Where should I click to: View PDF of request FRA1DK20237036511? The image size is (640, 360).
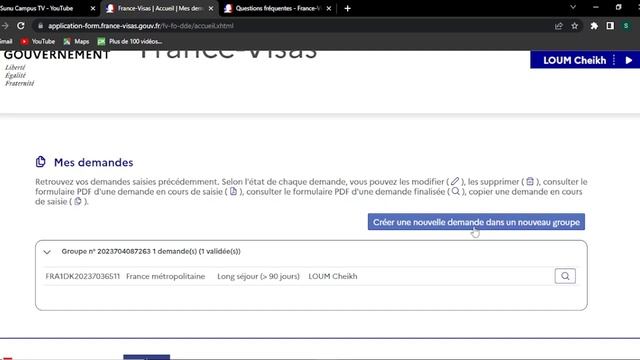point(565,276)
